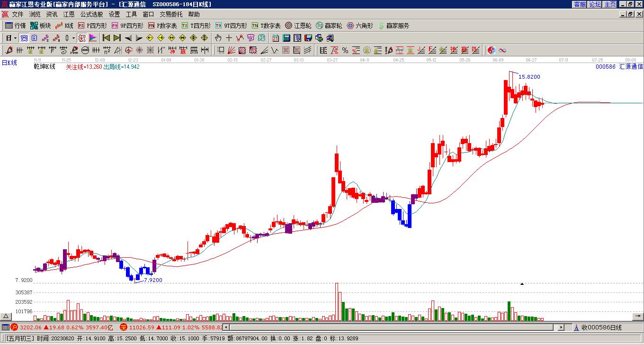Open the P数字表 tool
This screenshot has width=644, height=345.
click(162, 26)
